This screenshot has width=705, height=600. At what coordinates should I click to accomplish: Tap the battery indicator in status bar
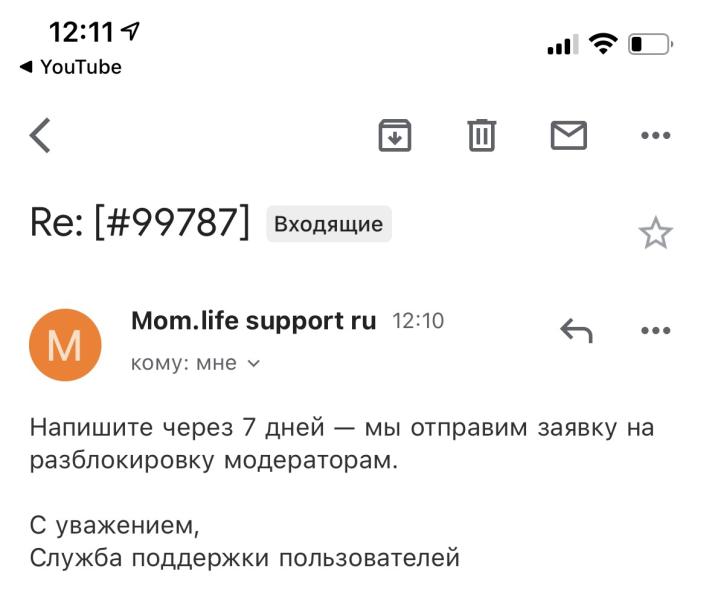650,44
